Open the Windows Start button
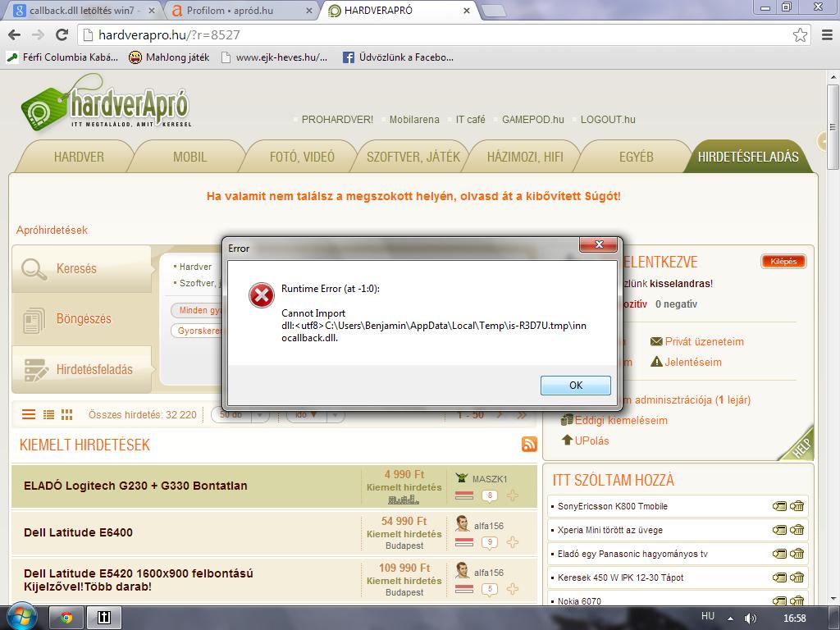Screen dimensions: 840x630 (x=21, y=617)
